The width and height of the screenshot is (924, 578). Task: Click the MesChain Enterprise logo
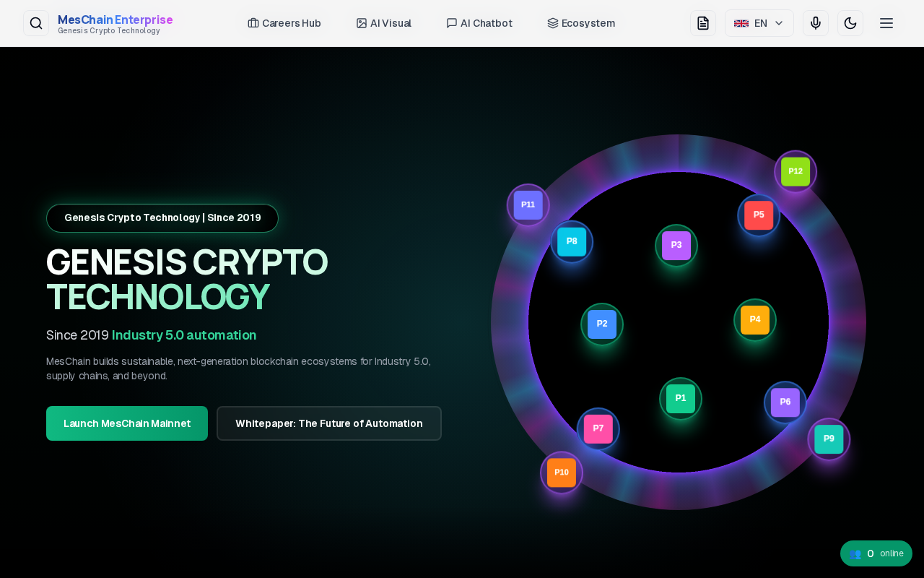pyautogui.click(x=115, y=23)
